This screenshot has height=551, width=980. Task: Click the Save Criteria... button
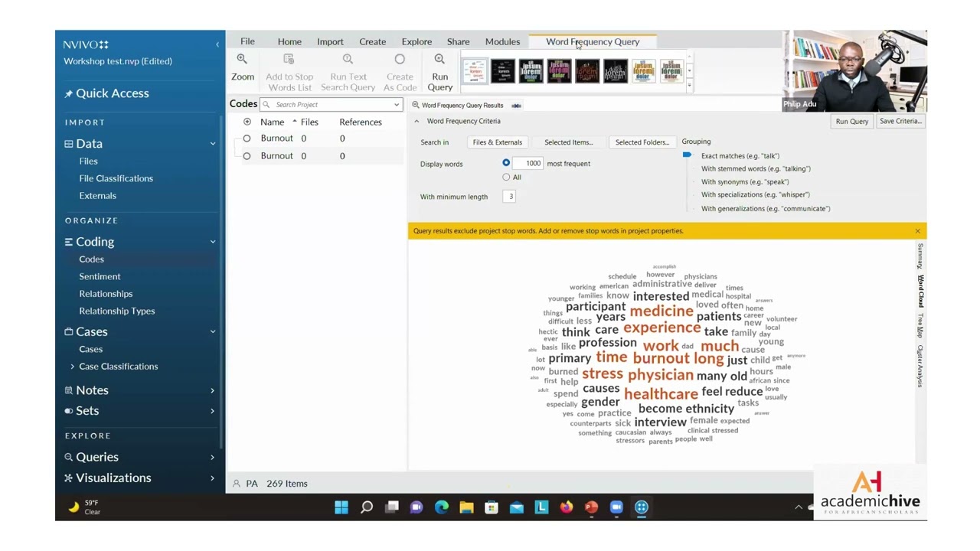(900, 121)
